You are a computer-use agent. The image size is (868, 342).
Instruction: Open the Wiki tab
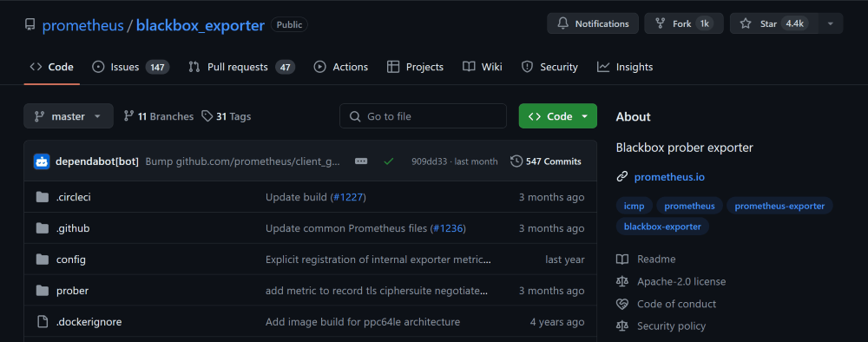(x=482, y=67)
